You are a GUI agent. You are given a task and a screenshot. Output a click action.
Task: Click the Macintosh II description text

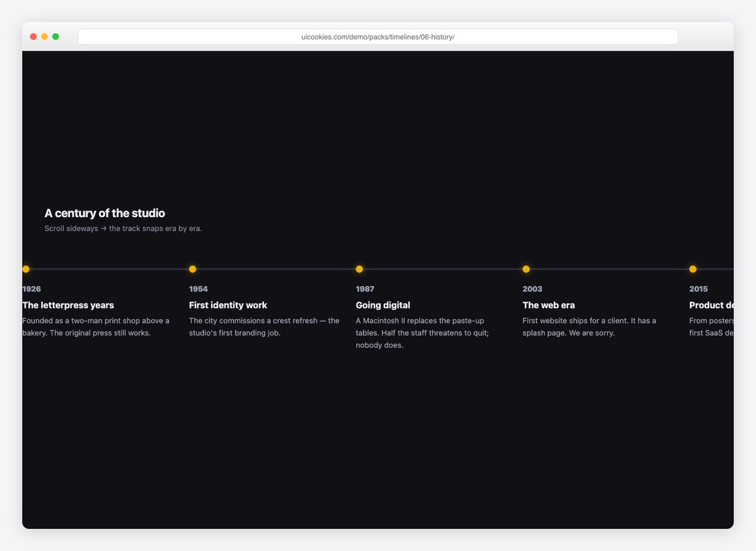[423, 333]
